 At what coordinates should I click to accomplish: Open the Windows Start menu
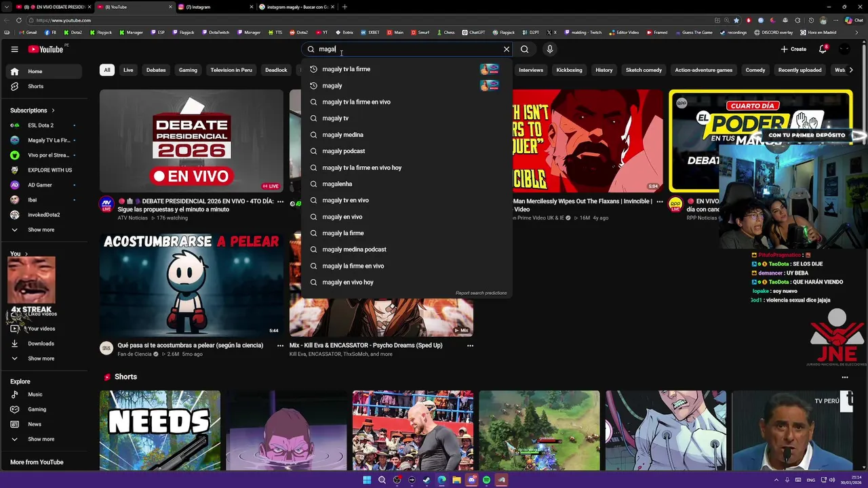pyautogui.click(x=367, y=480)
